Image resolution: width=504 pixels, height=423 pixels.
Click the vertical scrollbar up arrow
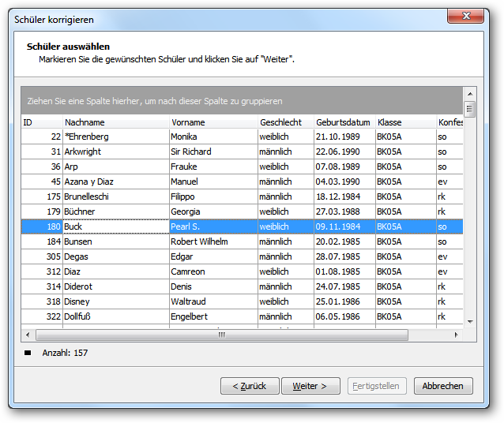pos(470,94)
